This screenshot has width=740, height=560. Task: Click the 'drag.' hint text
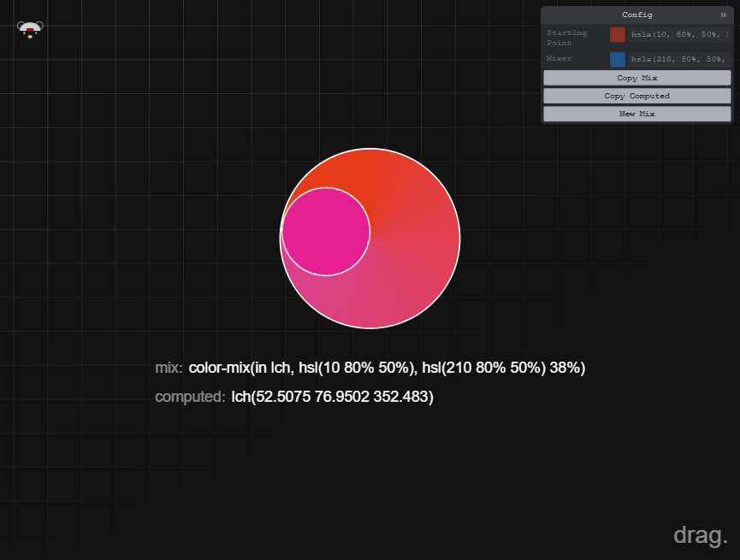point(701,535)
